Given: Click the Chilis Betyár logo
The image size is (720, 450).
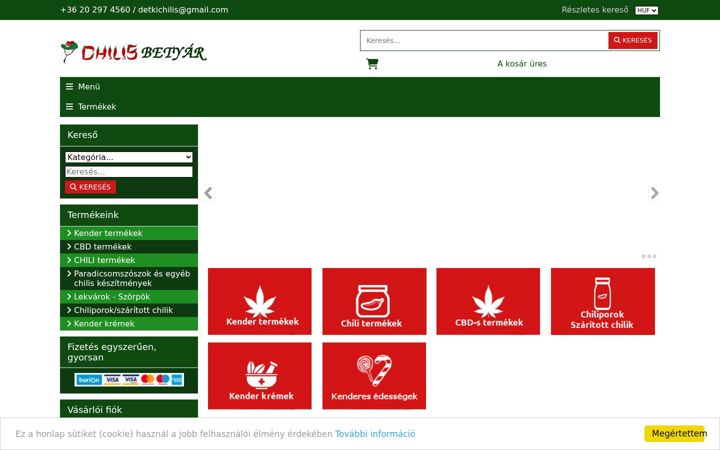Looking at the screenshot, I should [134, 52].
